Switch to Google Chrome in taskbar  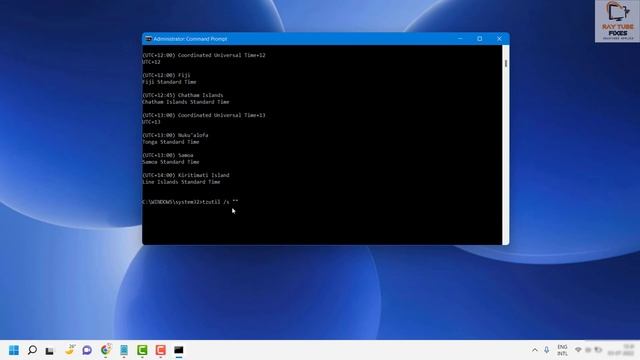[106, 350]
